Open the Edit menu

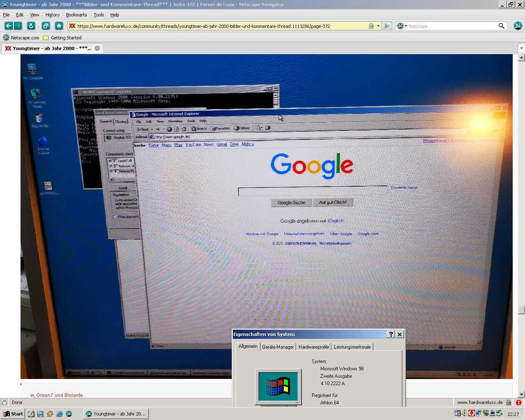pos(20,15)
